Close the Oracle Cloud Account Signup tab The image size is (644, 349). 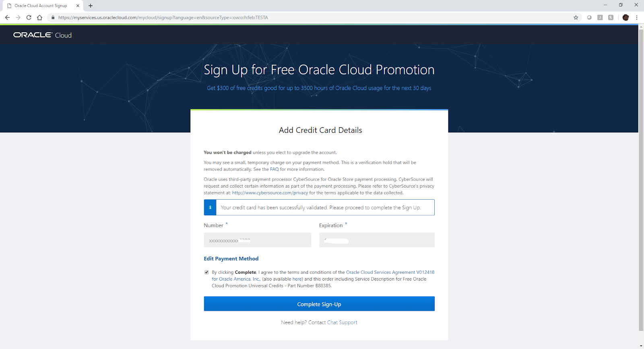coord(78,6)
